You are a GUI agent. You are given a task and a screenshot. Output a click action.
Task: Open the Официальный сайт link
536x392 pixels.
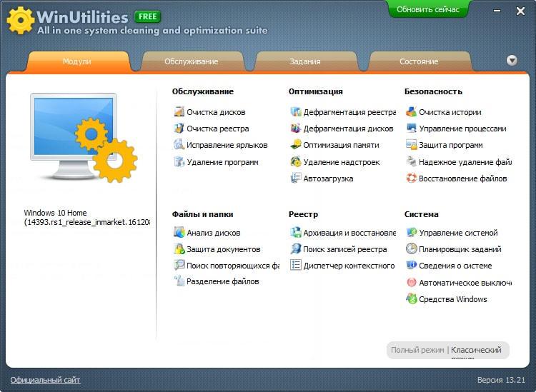(45, 380)
